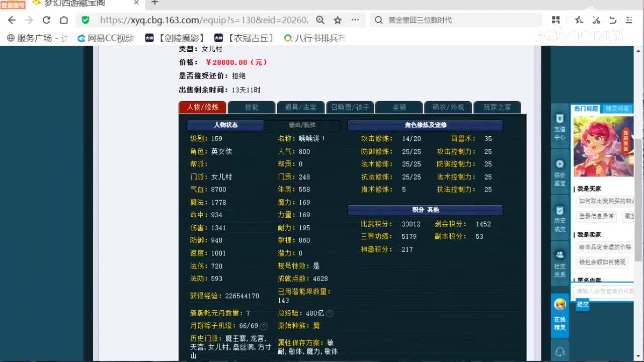
Task: Switch to the 热门问题 hot questions tab
Action: [x=586, y=109]
